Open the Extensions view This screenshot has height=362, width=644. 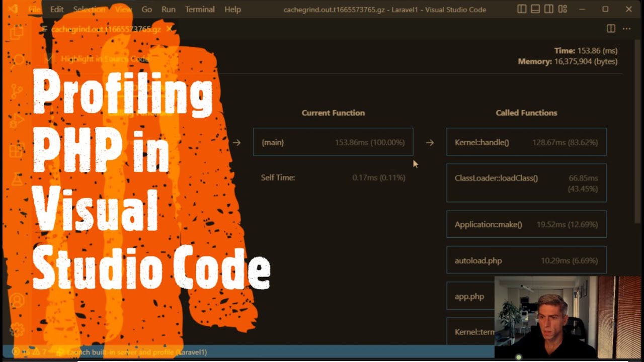pyautogui.click(x=17, y=150)
